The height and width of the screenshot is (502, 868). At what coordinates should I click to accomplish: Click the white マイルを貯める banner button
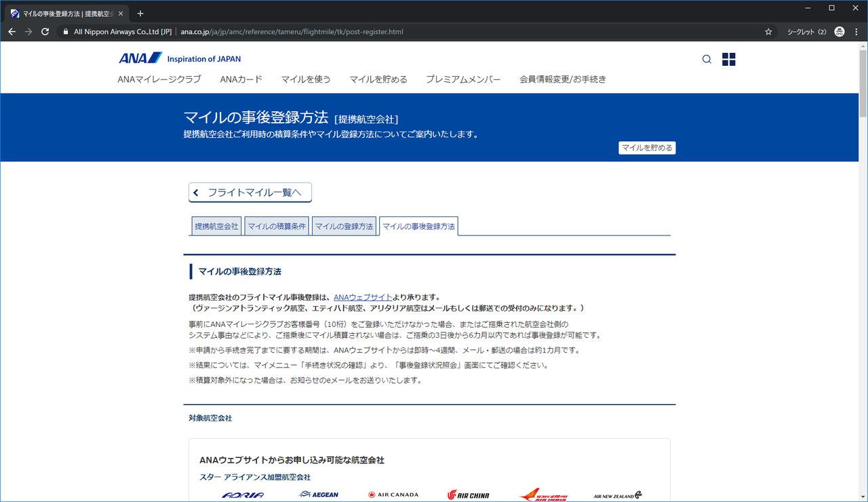[x=647, y=148]
